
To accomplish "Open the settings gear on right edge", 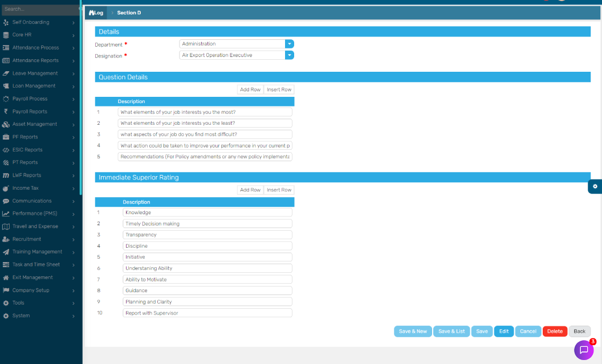I will (x=595, y=186).
